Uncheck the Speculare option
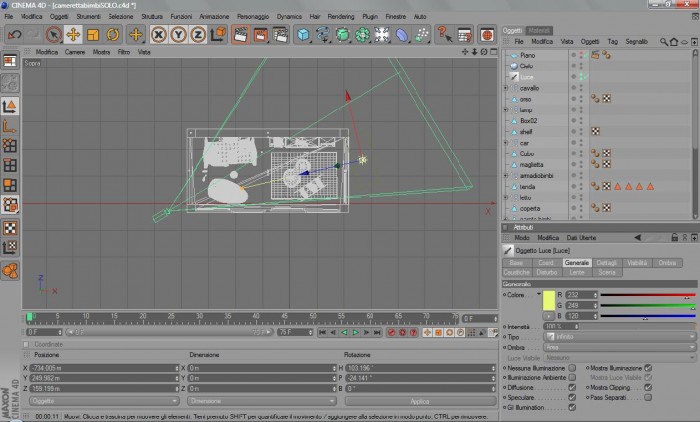Image resolution: width=700 pixels, height=422 pixels. [572, 397]
